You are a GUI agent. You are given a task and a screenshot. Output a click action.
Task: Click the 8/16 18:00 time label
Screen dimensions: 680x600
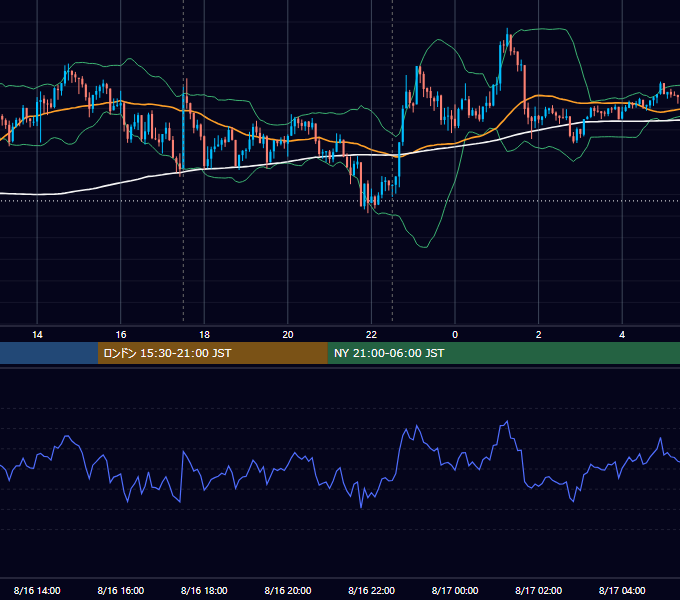point(204,590)
